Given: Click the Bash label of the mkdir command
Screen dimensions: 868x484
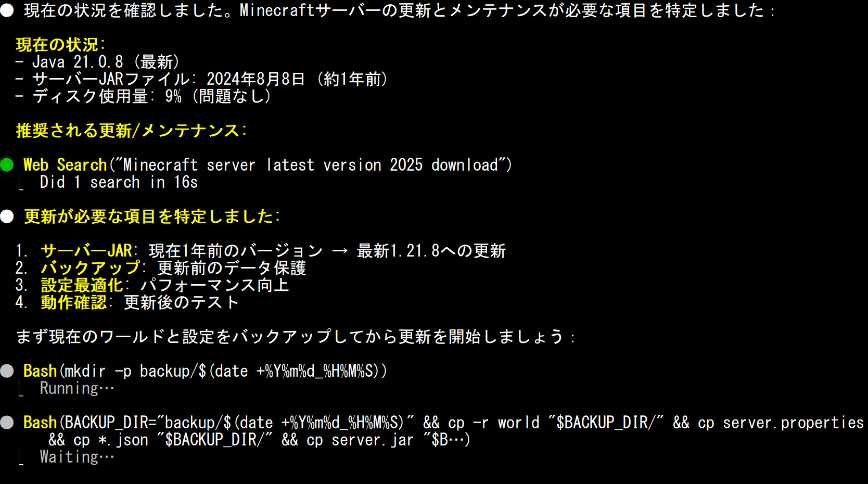Looking at the screenshot, I should click(40, 371).
